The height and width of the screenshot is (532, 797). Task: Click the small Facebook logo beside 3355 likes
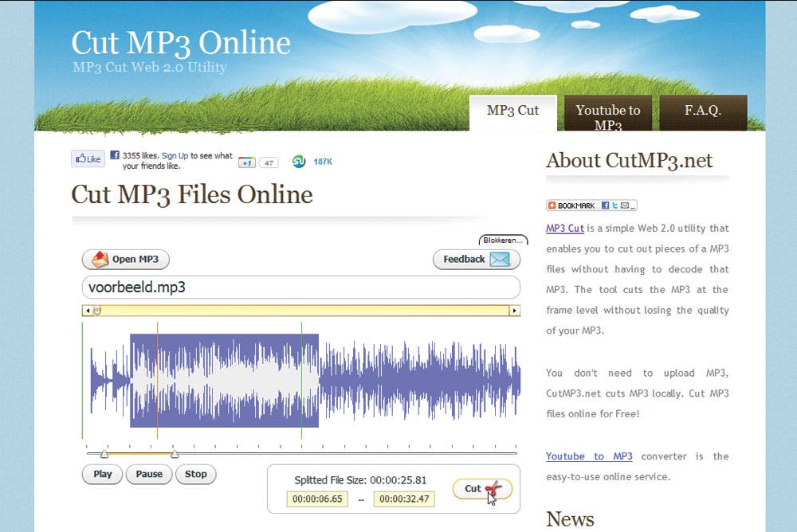[x=115, y=155]
